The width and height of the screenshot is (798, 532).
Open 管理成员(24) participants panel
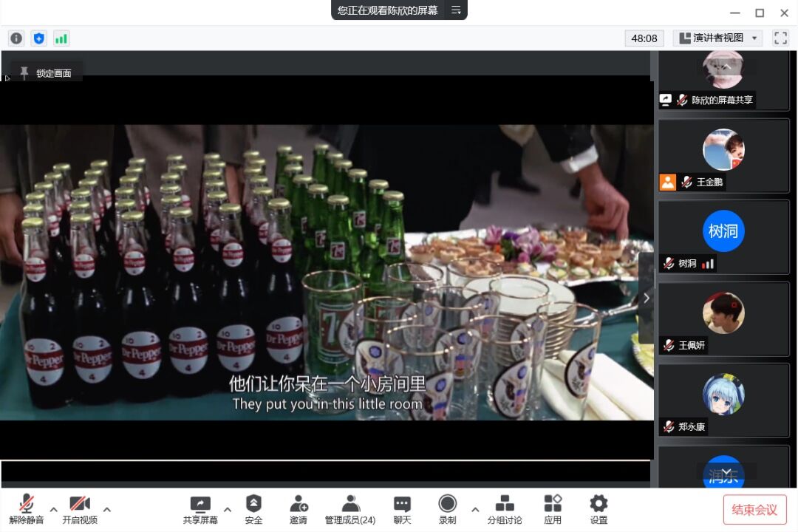pos(350,509)
